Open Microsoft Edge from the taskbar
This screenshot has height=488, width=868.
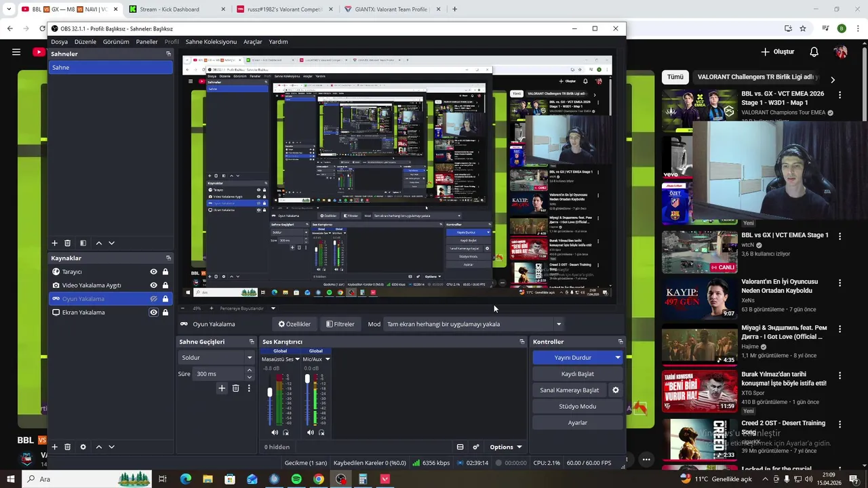(x=186, y=479)
